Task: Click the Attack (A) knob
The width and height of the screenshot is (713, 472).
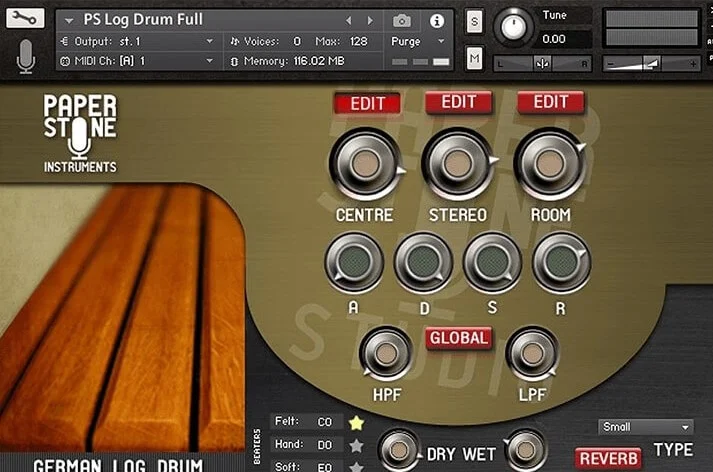Action: 354,262
